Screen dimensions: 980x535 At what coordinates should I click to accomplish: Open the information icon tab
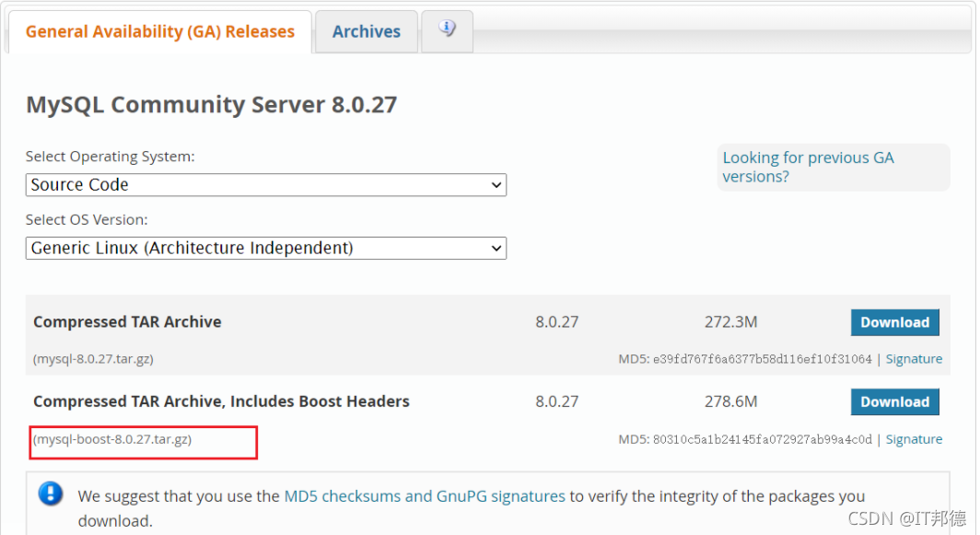[x=447, y=30]
